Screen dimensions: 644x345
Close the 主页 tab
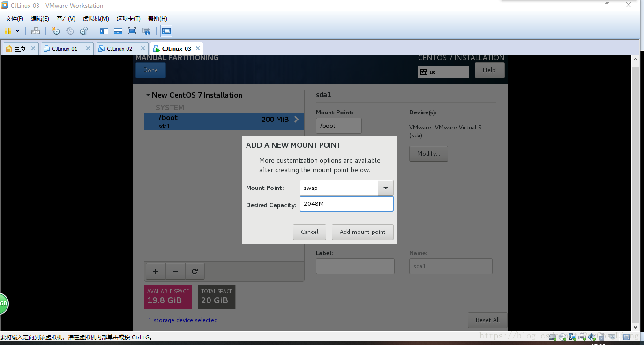(33, 48)
